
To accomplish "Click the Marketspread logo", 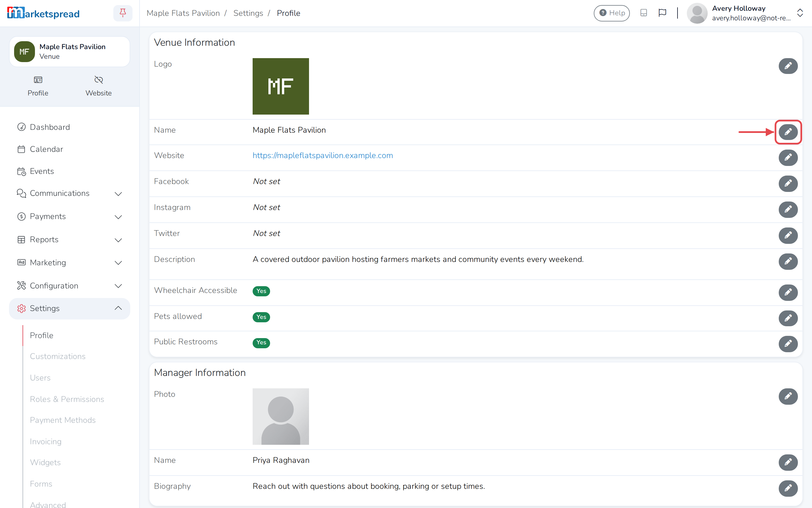I will click(x=43, y=13).
